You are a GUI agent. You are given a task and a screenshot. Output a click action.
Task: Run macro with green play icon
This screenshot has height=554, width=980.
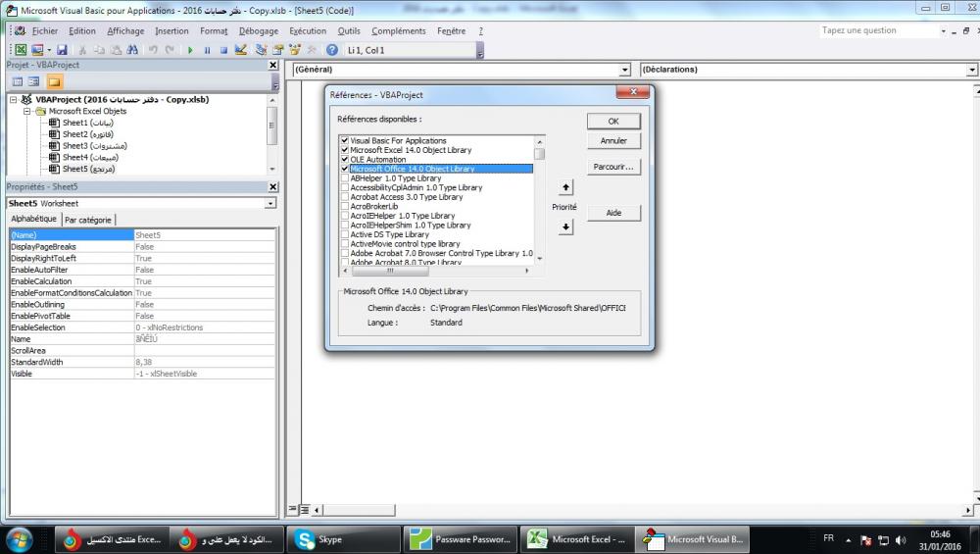point(190,50)
